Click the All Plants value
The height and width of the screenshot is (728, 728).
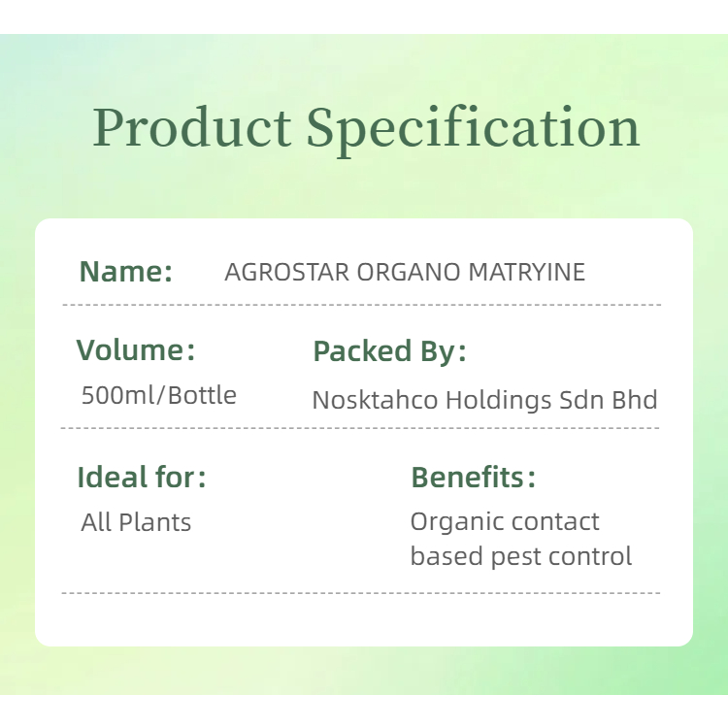coord(136,522)
